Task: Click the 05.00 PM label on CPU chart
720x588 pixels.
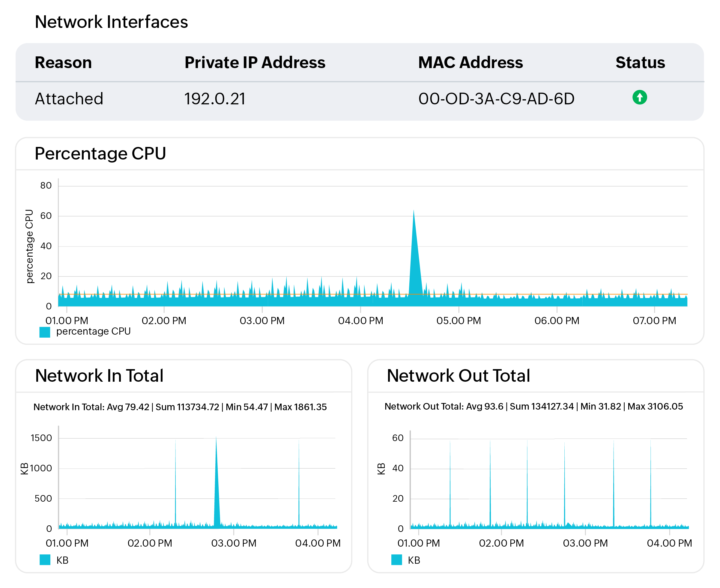Action: pyautogui.click(x=458, y=321)
